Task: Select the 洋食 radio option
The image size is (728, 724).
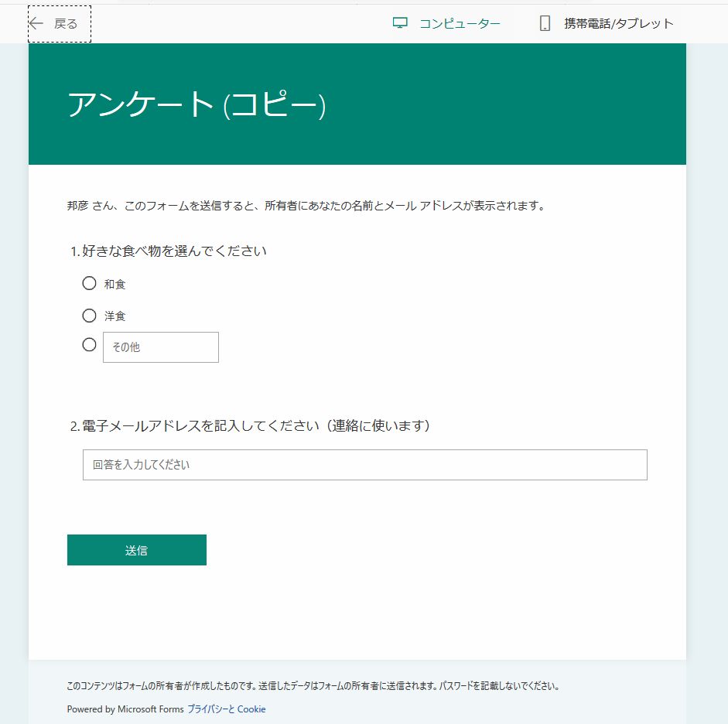Action: 89,316
